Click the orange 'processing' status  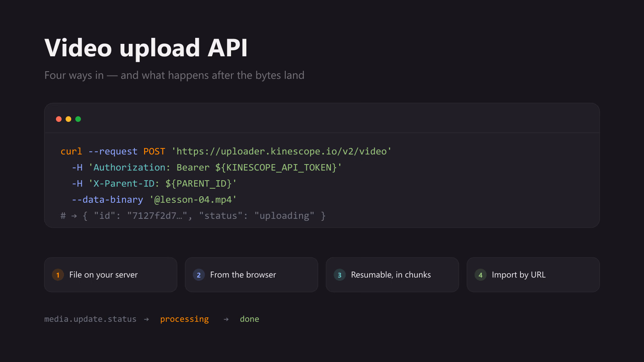pos(184,319)
